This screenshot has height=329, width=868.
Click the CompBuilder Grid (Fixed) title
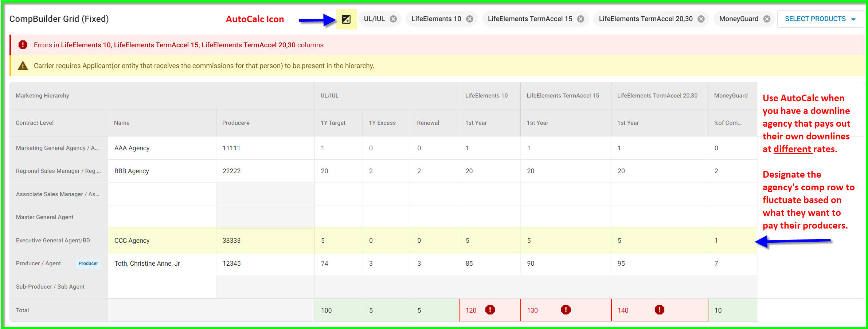[x=59, y=19]
